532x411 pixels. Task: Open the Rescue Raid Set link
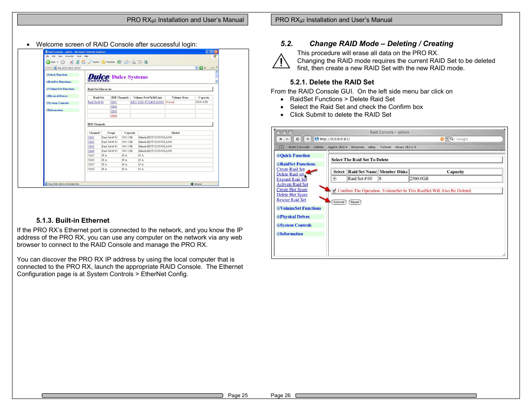pyautogui.click(x=291, y=200)
